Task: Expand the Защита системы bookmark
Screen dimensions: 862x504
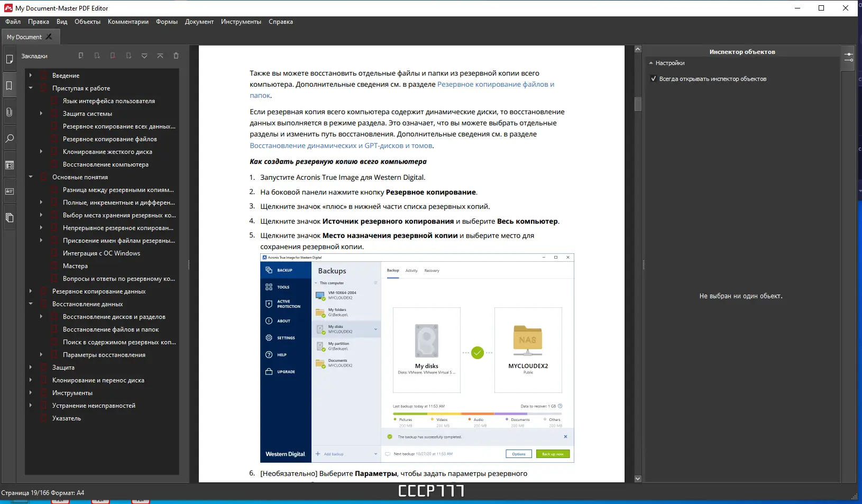Action: tap(41, 114)
